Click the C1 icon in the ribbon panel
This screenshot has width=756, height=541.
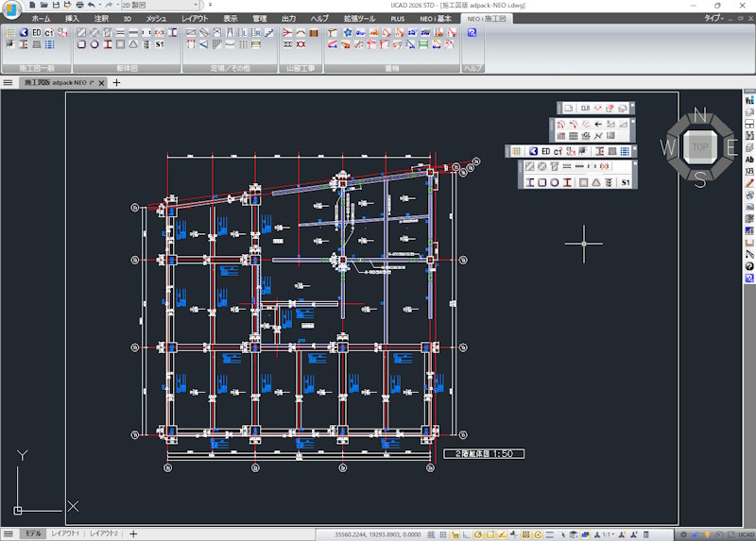click(49, 33)
